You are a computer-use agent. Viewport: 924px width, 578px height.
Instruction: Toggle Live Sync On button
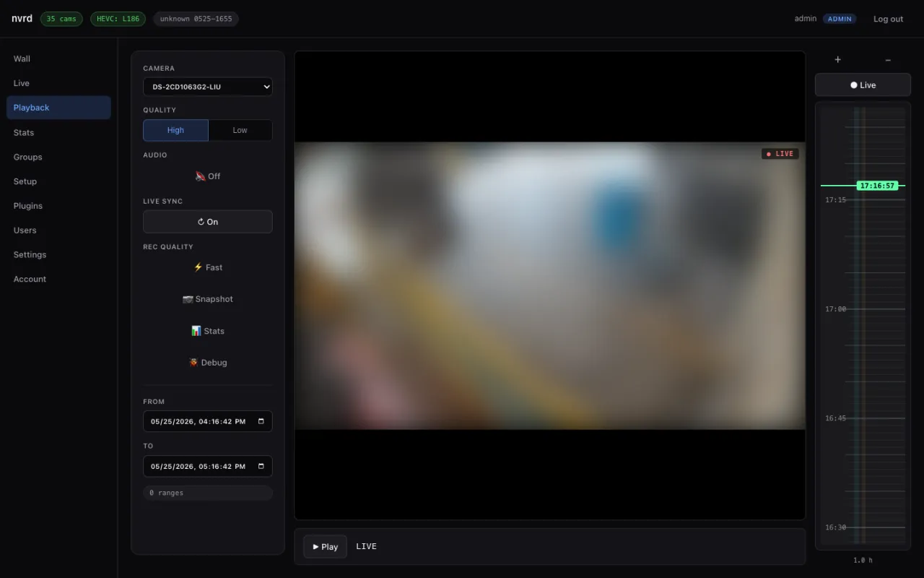click(x=208, y=222)
